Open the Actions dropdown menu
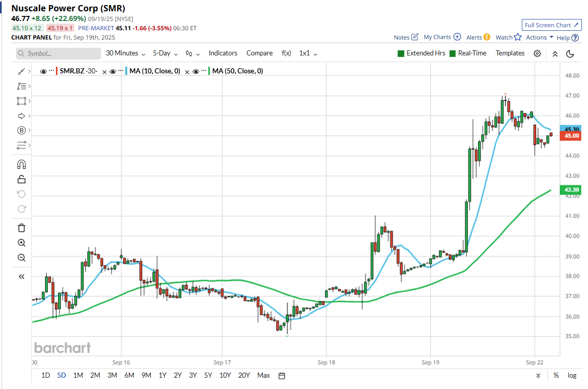The image size is (588, 389). point(539,37)
